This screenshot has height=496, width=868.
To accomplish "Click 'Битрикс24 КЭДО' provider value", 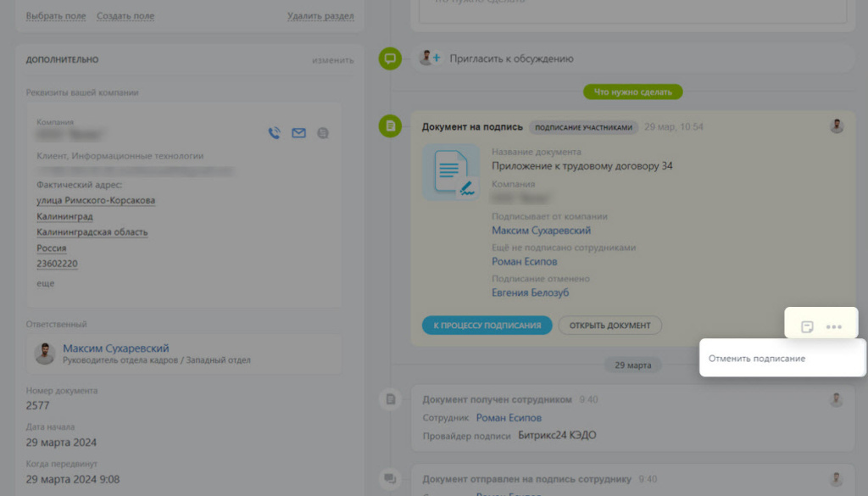I will tap(557, 435).
